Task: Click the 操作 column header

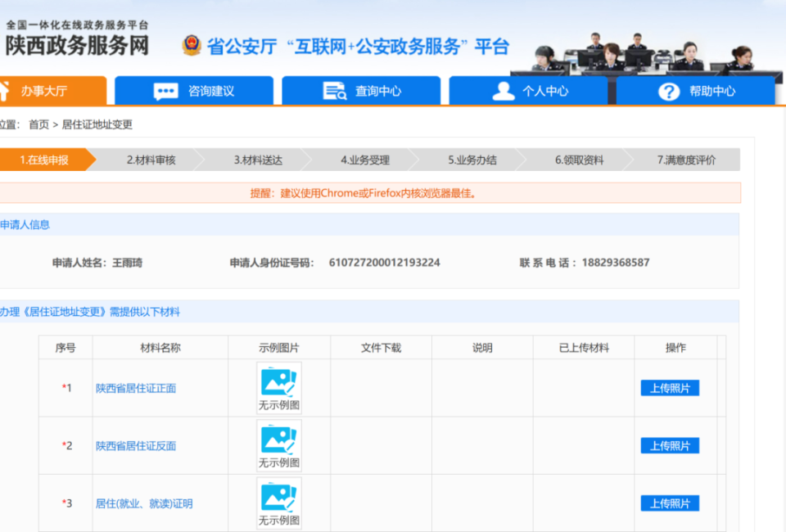Action: click(x=675, y=348)
